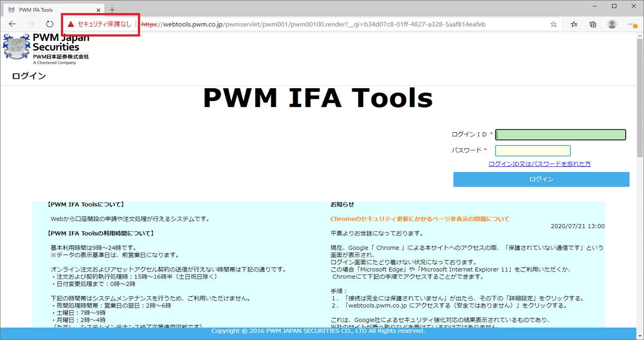Click the お知らせ heading
This screenshot has height=340, width=644.
(342, 204)
